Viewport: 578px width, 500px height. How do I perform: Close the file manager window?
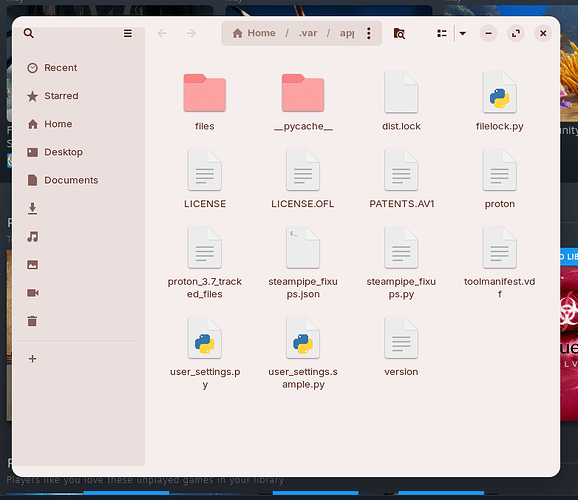pyautogui.click(x=543, y=34)
